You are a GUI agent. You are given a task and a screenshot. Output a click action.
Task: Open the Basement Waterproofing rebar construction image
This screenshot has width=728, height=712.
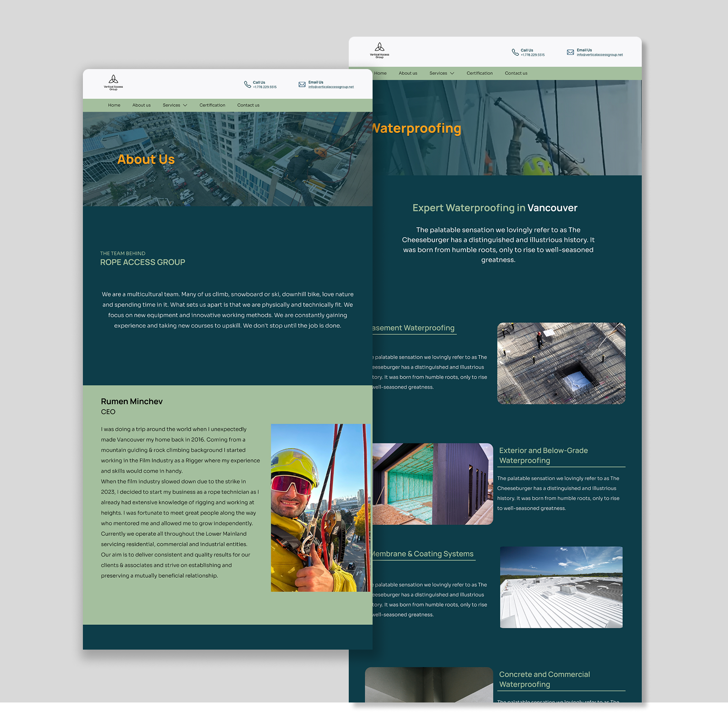point(561,363)
